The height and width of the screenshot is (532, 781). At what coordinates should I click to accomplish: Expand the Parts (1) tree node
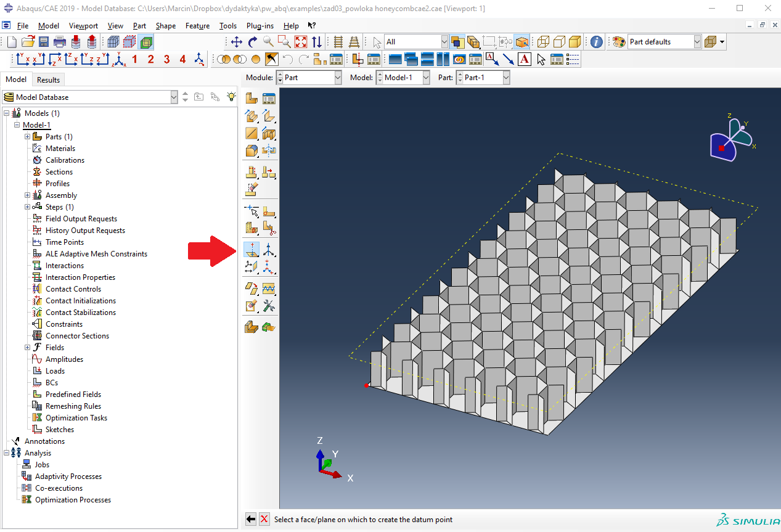tap(28, 137)
